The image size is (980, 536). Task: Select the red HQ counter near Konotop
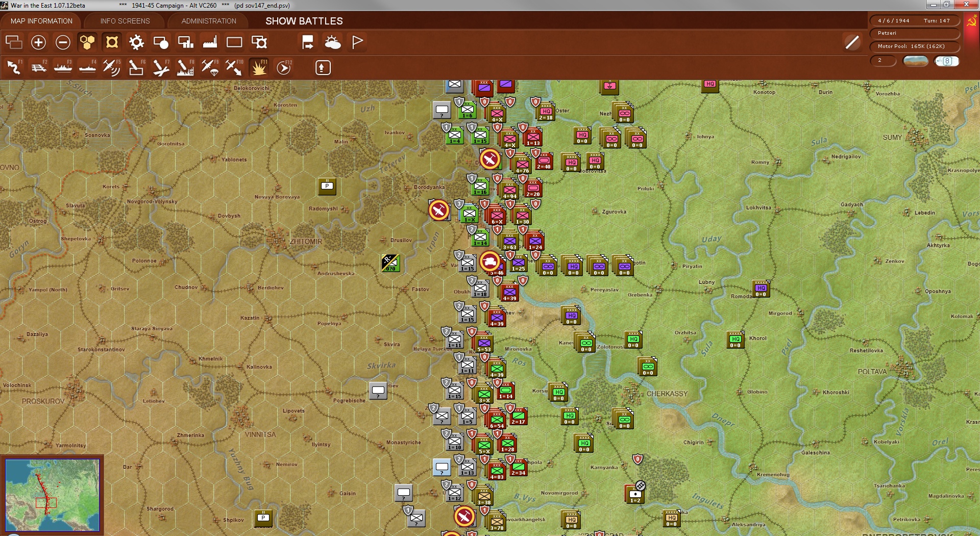pyautogui.click(x=710, y=86)
